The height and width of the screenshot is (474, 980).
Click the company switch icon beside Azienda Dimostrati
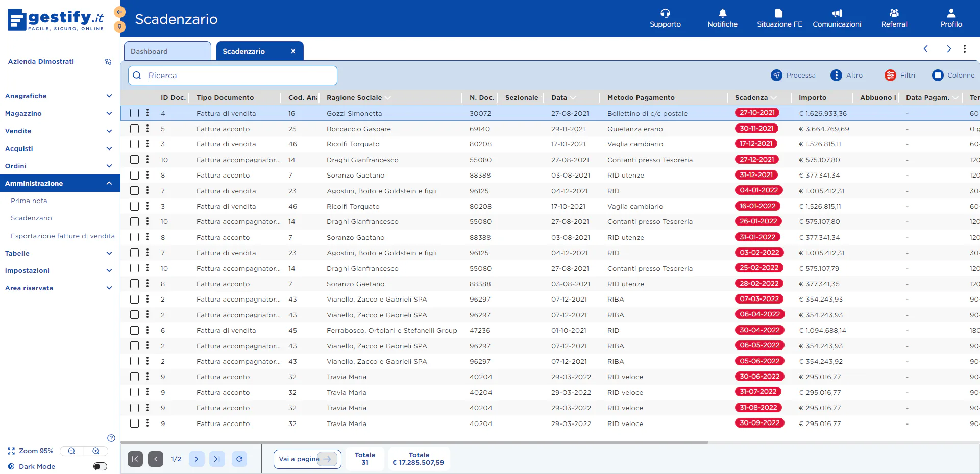click(x=108, y=62)
